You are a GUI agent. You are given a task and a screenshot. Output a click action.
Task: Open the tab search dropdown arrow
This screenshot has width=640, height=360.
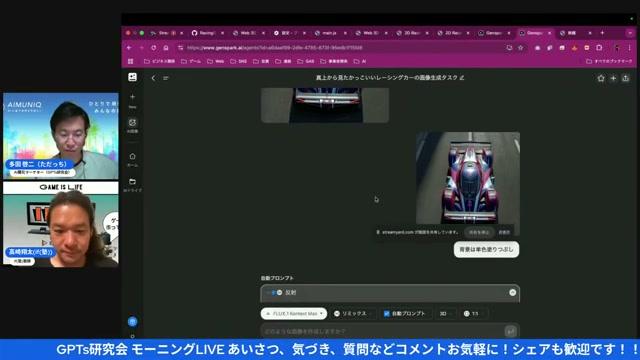pos(631,33)
